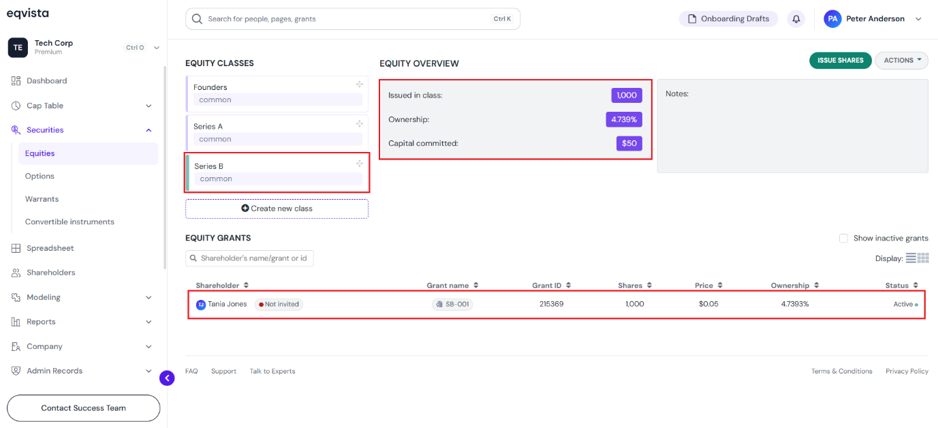The height and width of the screenshot is (428, 938).
Task: Focus the people, pages, grants search box
Action: pos(353,19)
